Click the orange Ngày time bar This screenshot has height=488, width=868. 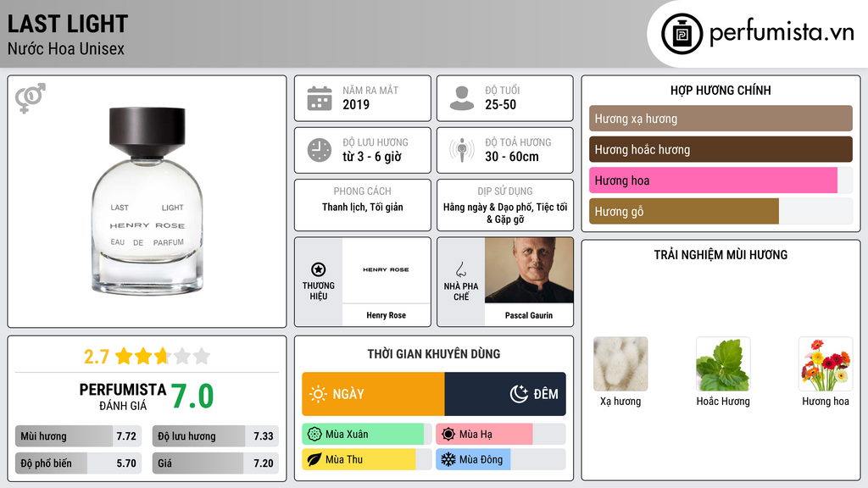(x=373, y=394)
